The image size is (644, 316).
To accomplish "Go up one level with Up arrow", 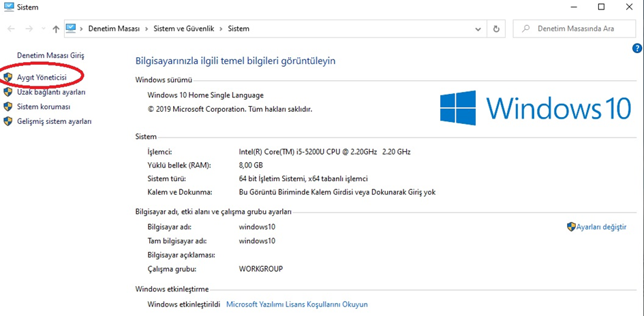I will [57, 29].
